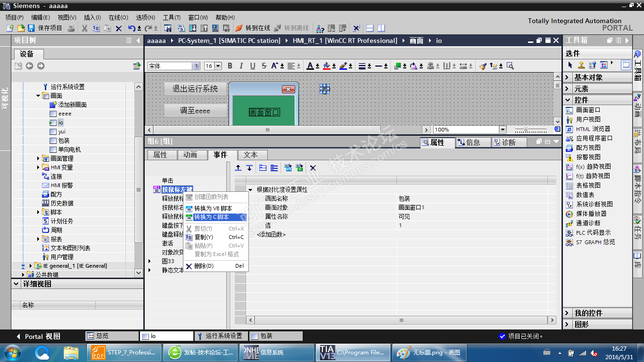Click the zoom selection magnifier icon
Screen dimensions: 644x362
[x=510, y=66]
